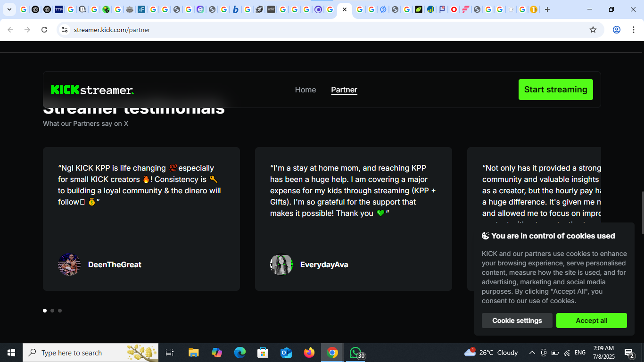
Task: Bookmark this page with the star
Action: pos(593,30)
